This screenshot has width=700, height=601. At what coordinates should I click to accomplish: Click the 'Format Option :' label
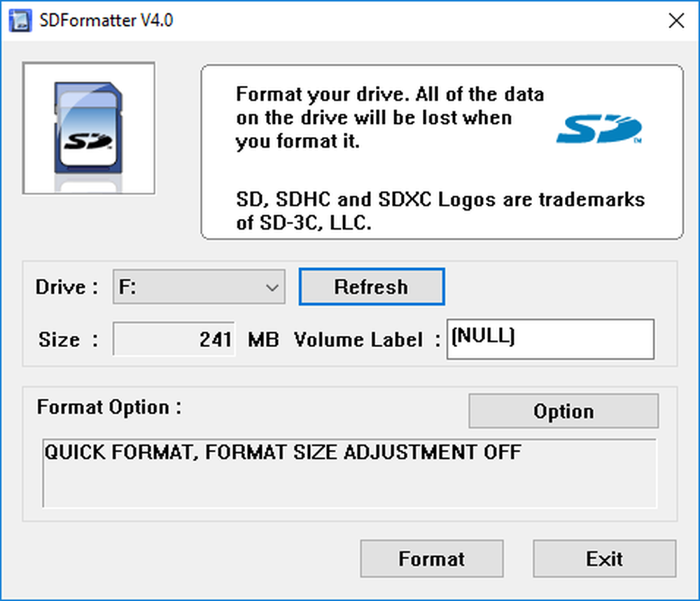click(x=109, y=407)
